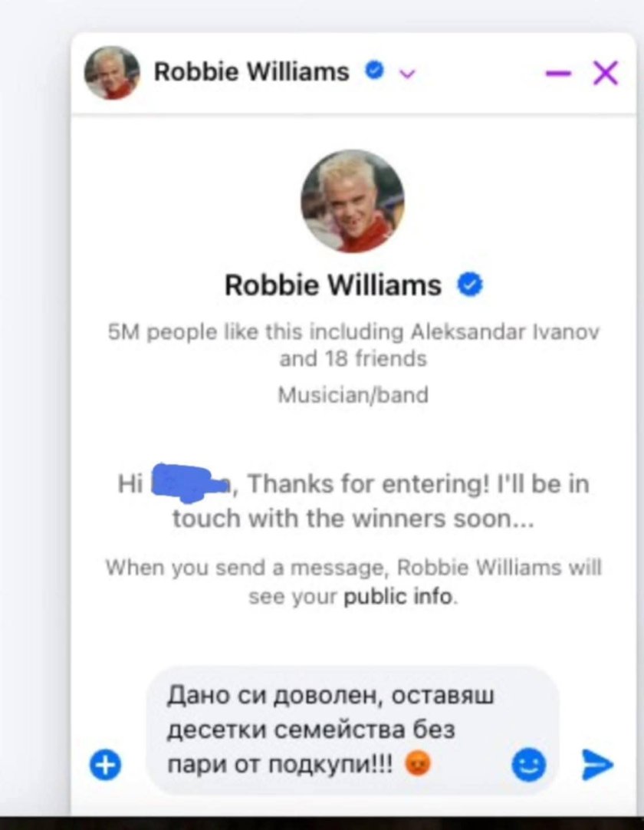The height and width of the screenshot is (830, 644).
Task: Click the blue scribbled-out name
Action: tap(190, 481)
